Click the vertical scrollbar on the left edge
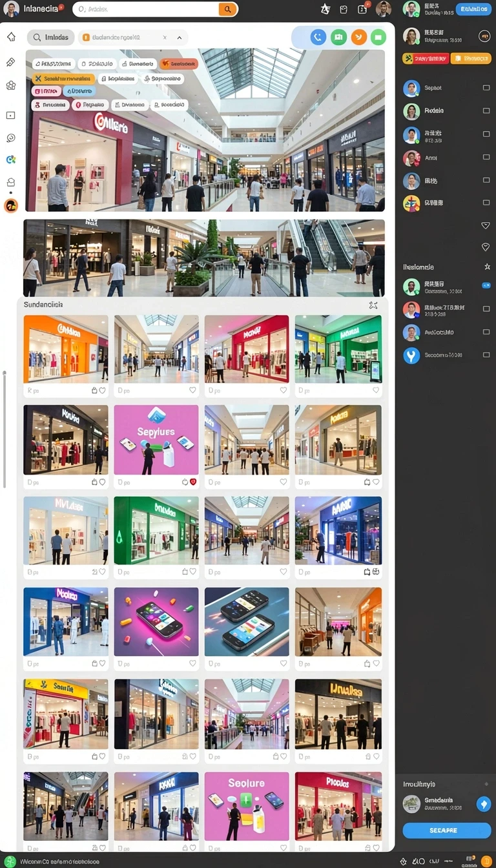The image size is (496, 868). pos(4,429)
